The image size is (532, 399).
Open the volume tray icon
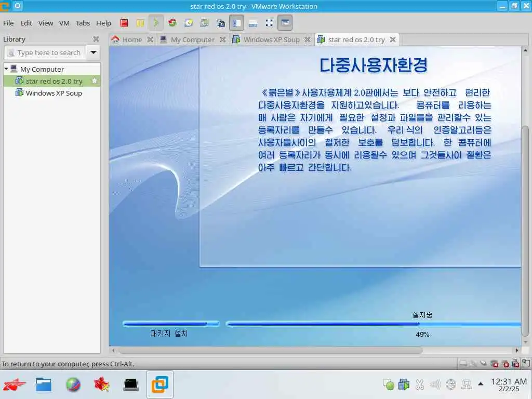[x=435, y=384]
